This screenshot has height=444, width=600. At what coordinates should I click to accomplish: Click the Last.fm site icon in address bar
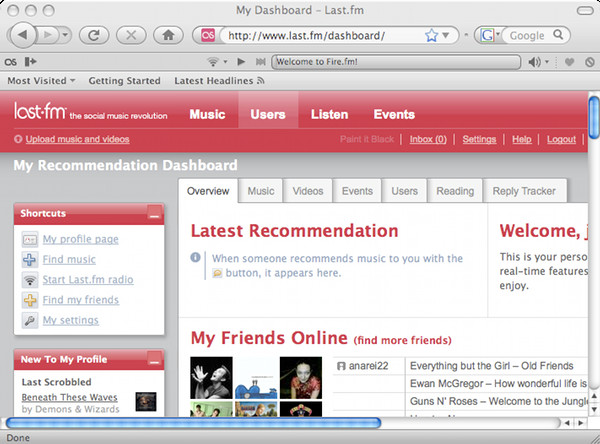(208, 36)
